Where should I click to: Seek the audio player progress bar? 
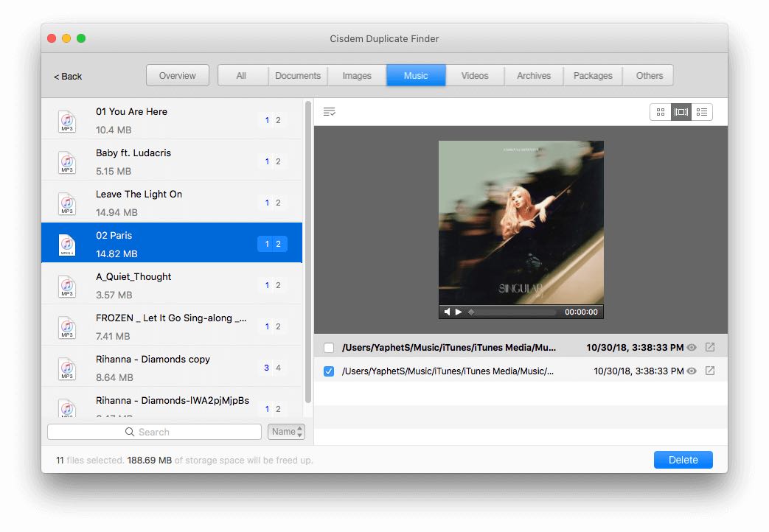click(512, 312)
